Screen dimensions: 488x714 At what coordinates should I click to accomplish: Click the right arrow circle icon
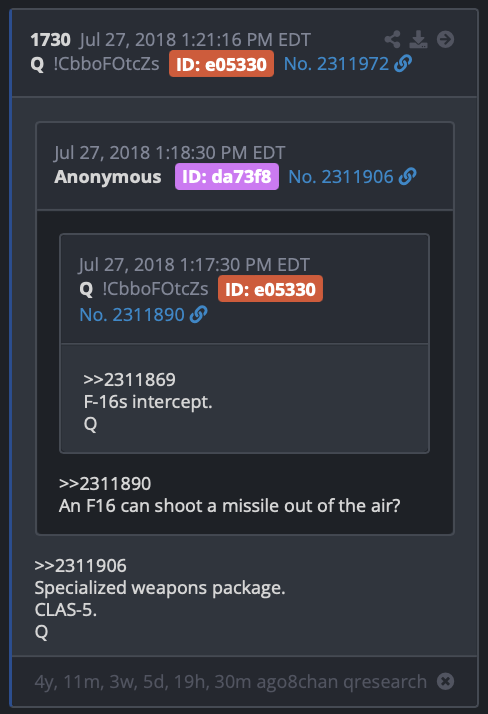(445, 39)
